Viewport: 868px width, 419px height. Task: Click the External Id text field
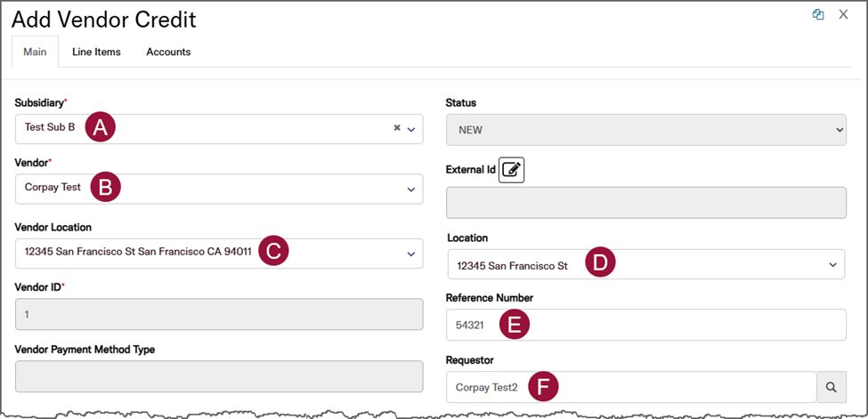pyautogui.click(x=645, y=202)
